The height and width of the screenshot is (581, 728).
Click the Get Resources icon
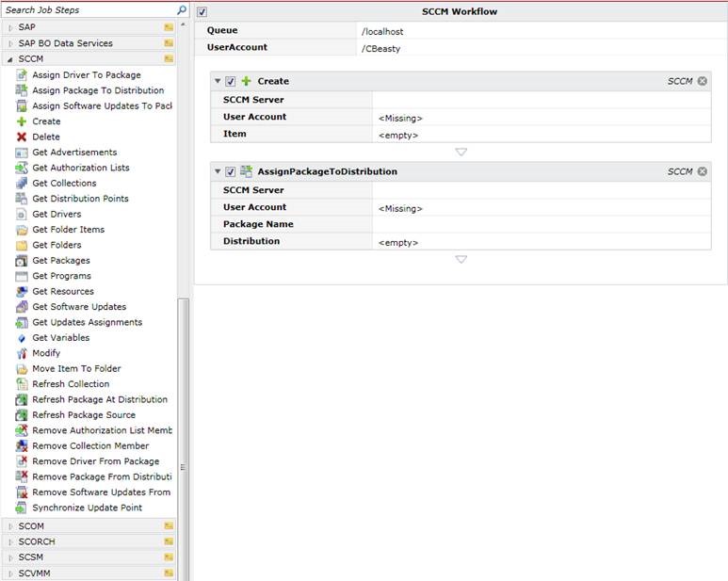point(22,291)
